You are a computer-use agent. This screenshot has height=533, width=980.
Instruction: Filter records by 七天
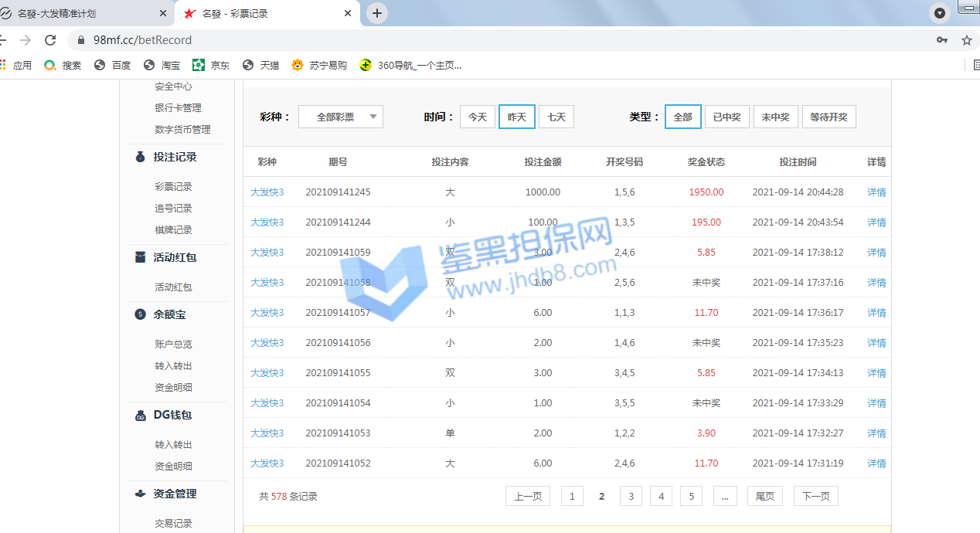[x=556, y=117]
